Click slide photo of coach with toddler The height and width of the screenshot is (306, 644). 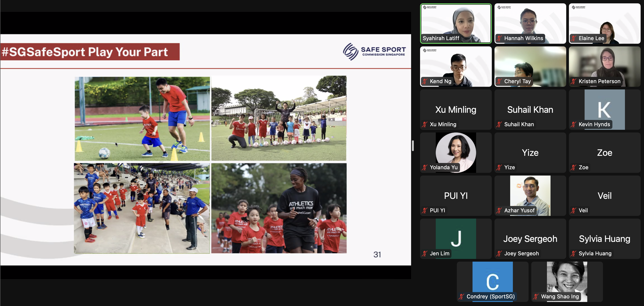pos(142,119)
